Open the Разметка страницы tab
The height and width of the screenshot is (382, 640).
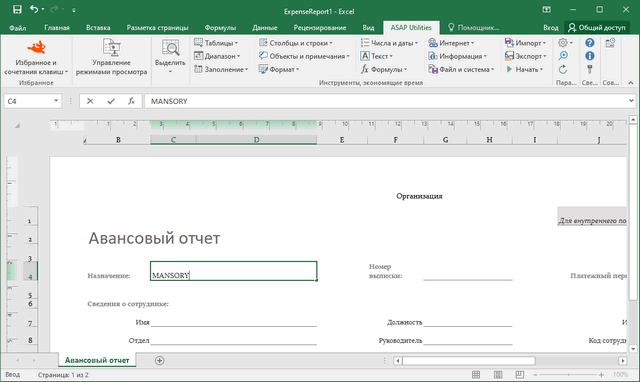coord(157,28)
